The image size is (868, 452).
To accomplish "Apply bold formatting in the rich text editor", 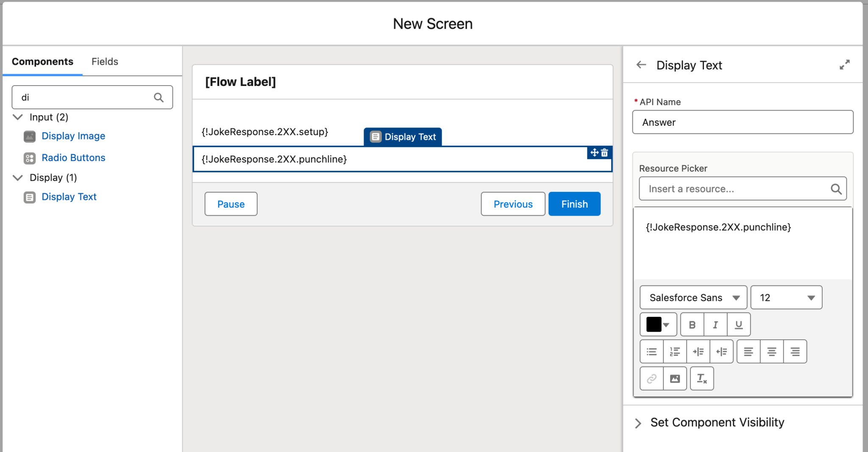I will (692, 324).
